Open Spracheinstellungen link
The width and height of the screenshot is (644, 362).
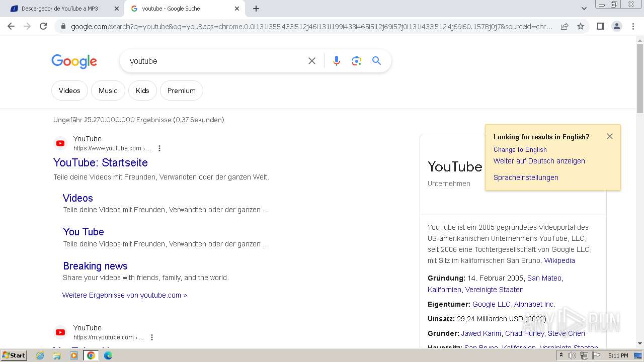click(x=526, y=177)
